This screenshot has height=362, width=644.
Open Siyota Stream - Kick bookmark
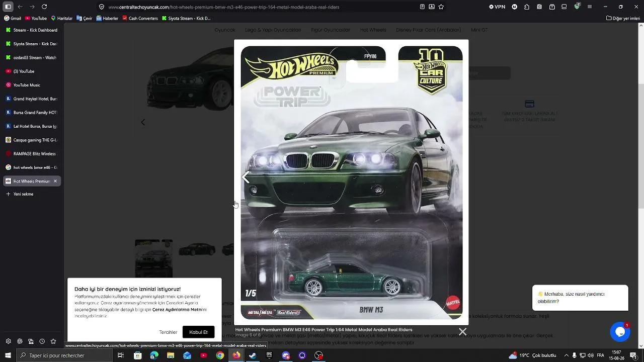click(186, 19)
